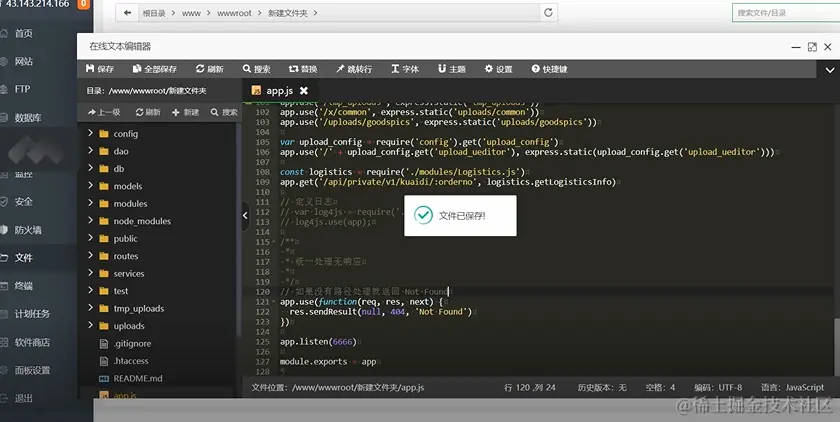Collapse the toolbar with the chevron arrow
The width and height of the screenshot is (840, 422).
[829, 70]
